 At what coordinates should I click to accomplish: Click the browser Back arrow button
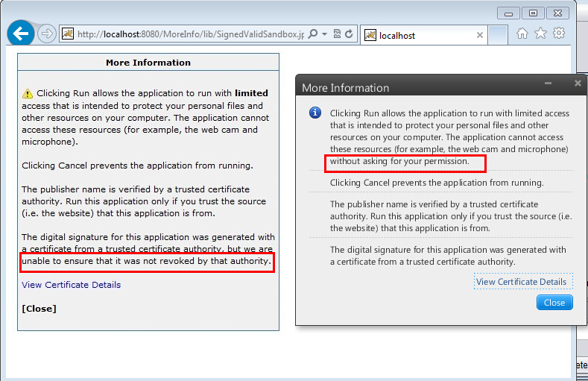tap(20, 34)
